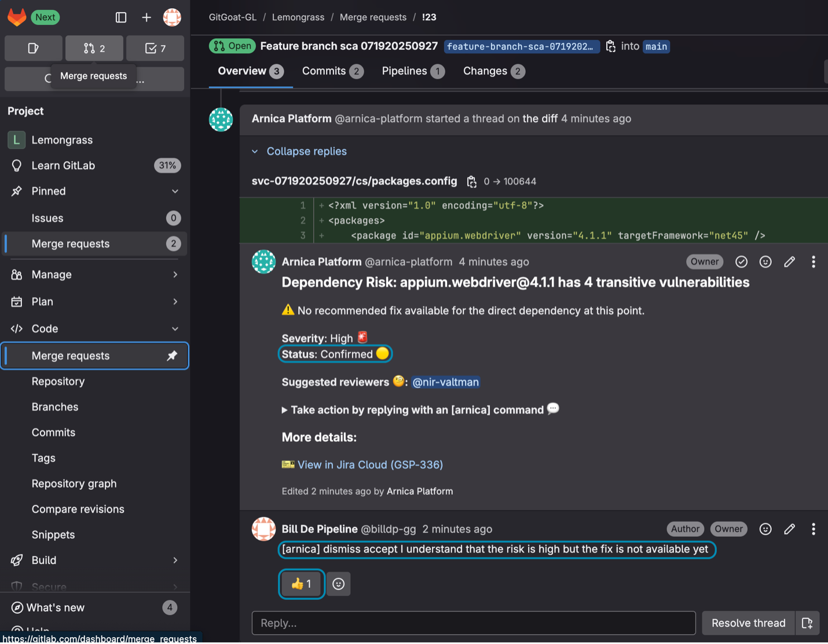Open to-do list counter showing 7
This screenshot has height=644, width=828.
point(155,48)
